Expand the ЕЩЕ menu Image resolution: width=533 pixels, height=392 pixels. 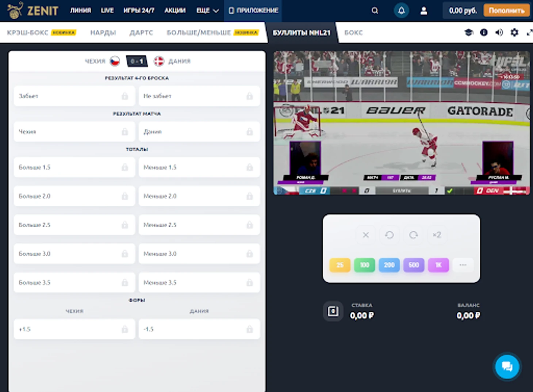[207, 11]
